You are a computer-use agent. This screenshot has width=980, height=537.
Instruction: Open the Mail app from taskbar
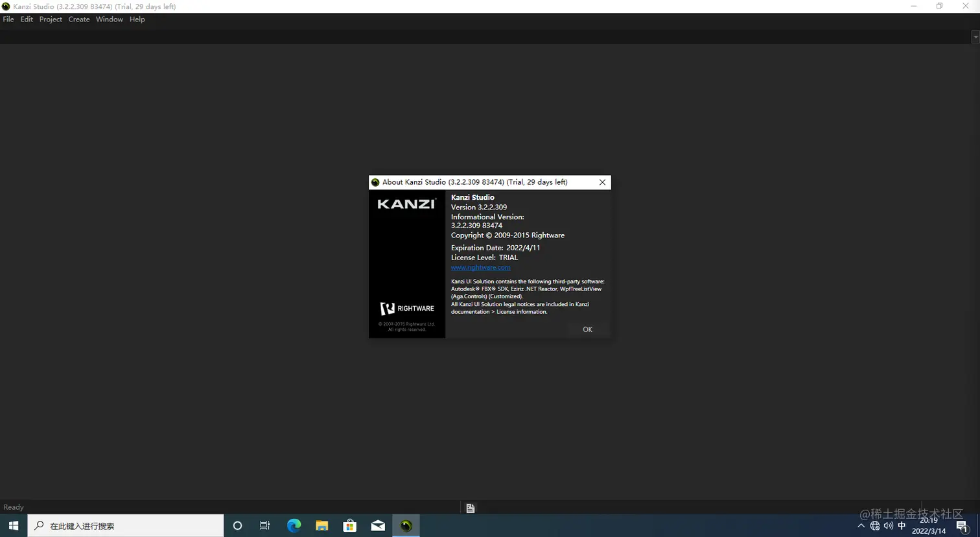[x=378, y=525]
